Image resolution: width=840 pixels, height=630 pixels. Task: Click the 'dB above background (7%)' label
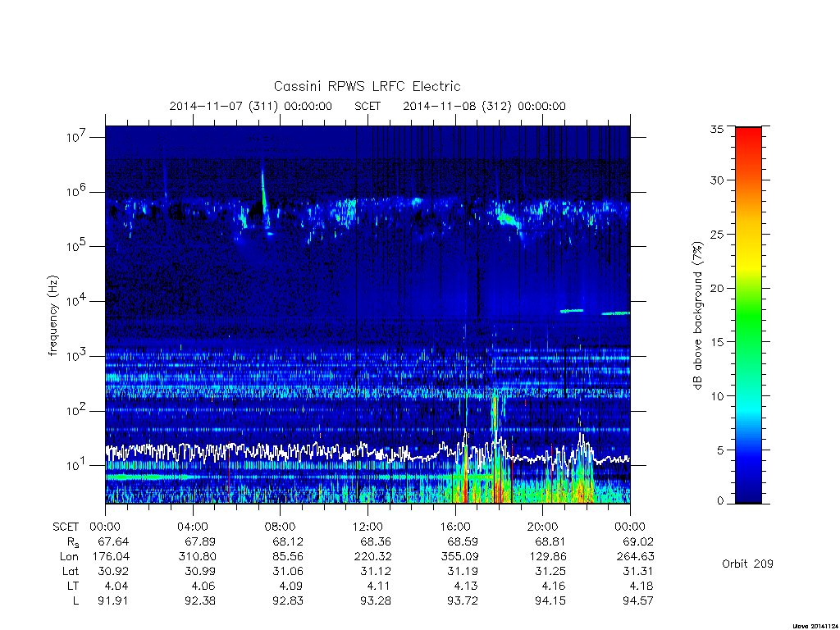point(697,316)
